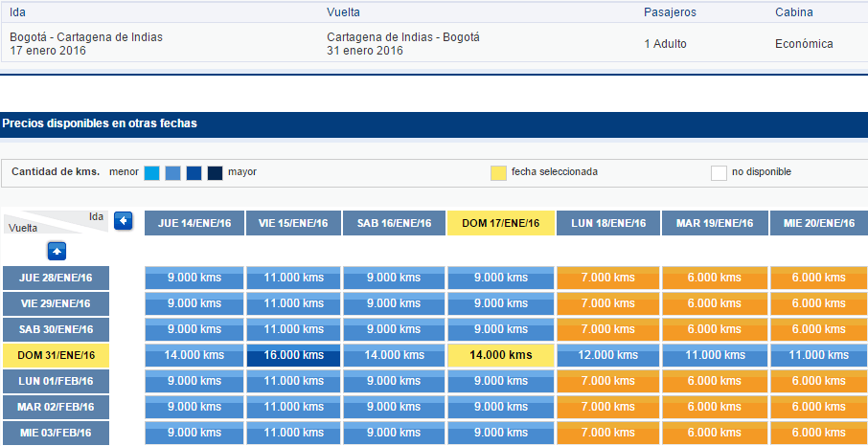Image resolution: width=868 pixels, height=446 pixels.
Task: Pick 12.000 kms for LUN 18 and DOM 31
Action: click(x=608, y=355)
